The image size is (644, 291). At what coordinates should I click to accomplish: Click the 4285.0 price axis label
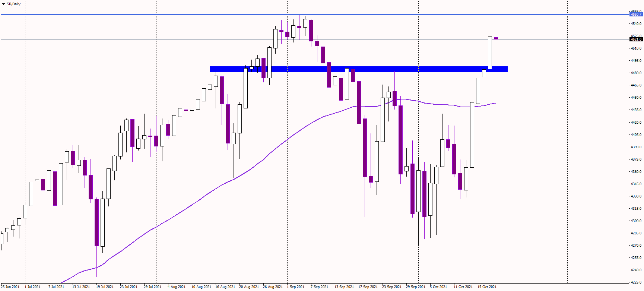point(636,233)
